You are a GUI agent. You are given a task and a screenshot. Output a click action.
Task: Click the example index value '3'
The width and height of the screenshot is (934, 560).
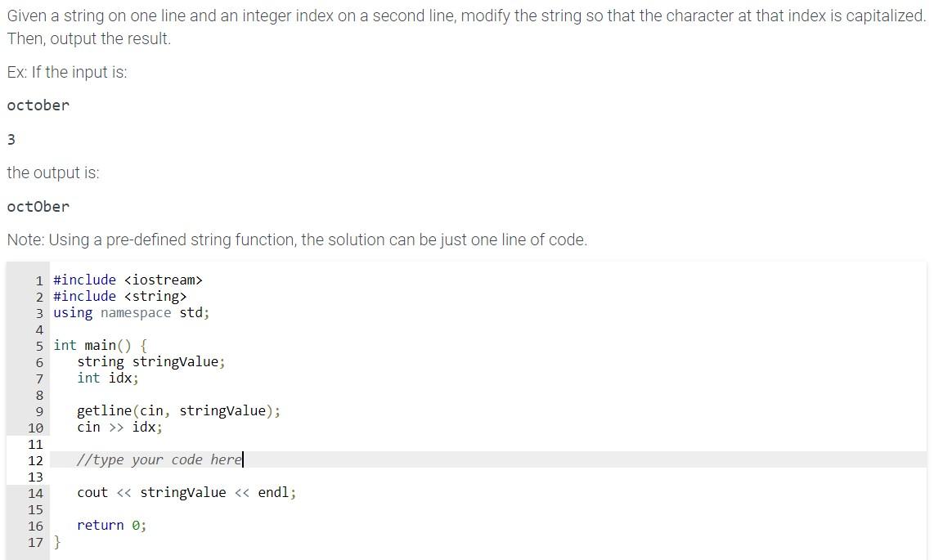(x=11, y=139)
